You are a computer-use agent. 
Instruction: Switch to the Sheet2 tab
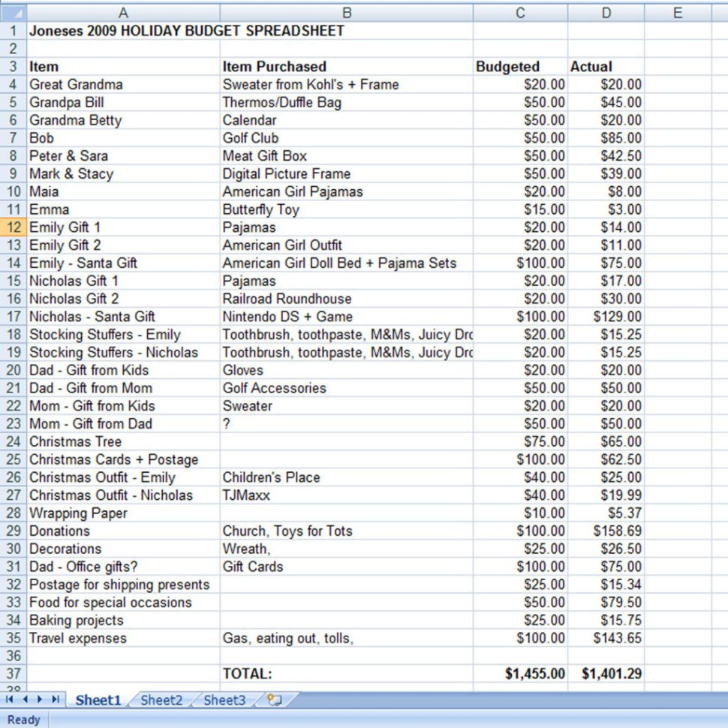click(x=161, y=699)
